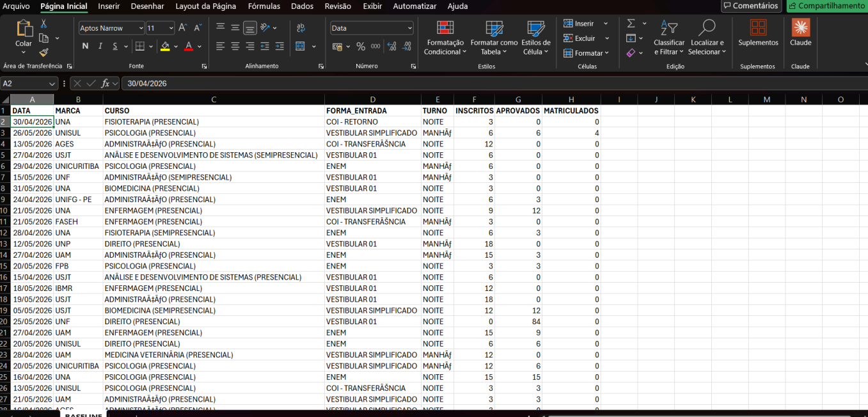868x417 pixels.
Task: Click the Increase Indent icon
Action: click(280, 46)
